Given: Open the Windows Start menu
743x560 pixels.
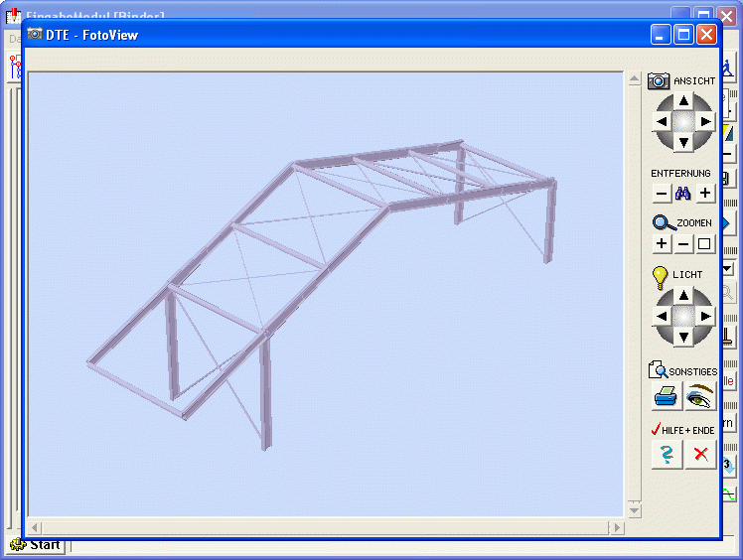Looking at the screenshot, I should 36,545.
